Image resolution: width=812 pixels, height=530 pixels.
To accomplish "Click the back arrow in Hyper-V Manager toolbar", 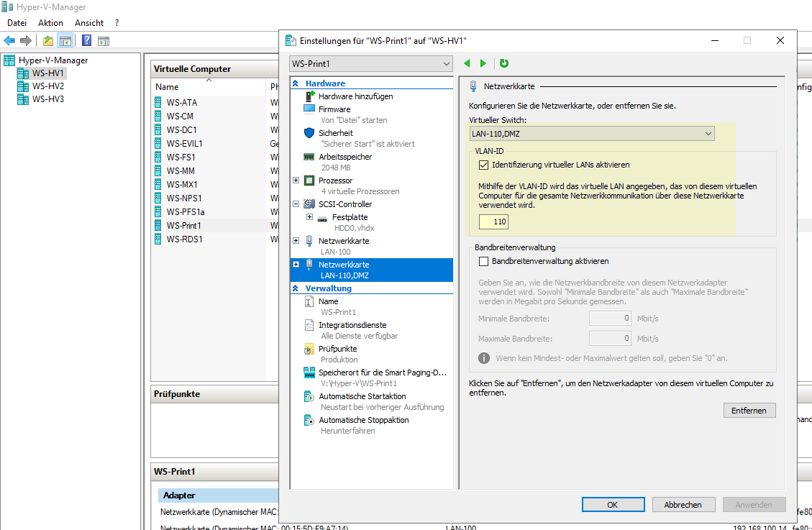I will (9, 40).
